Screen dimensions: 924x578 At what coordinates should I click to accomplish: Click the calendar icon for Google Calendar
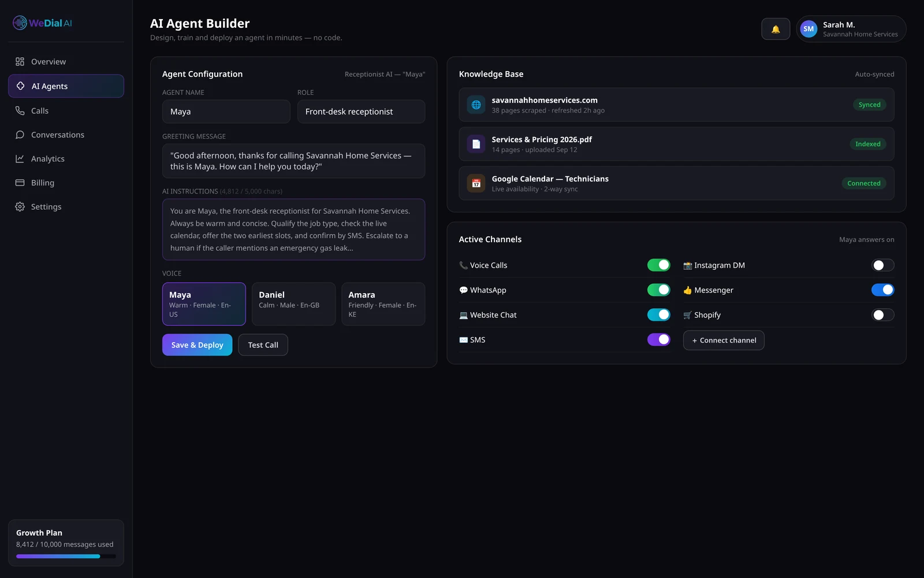click(476, 183)
